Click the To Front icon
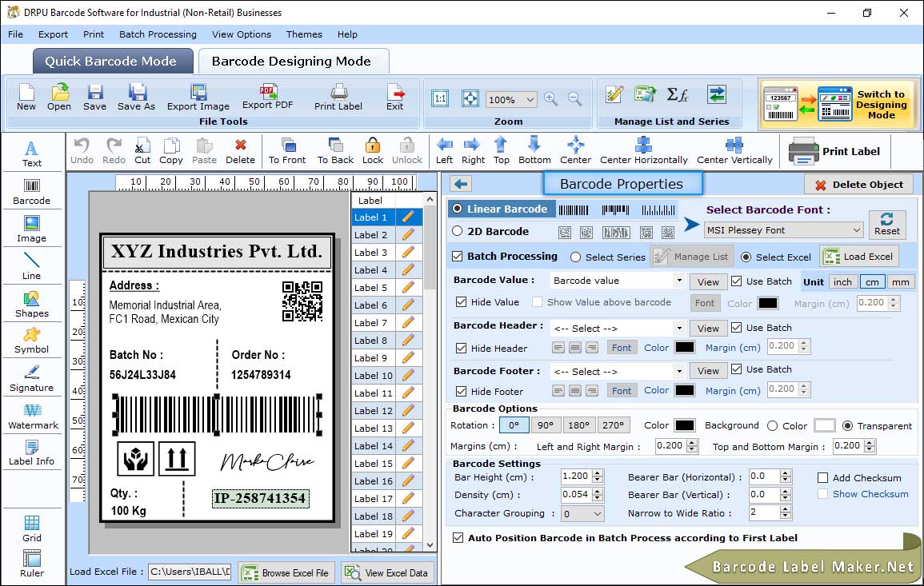Image resolution: width=924 pixels, height=586 pixels. pos(287,151)
